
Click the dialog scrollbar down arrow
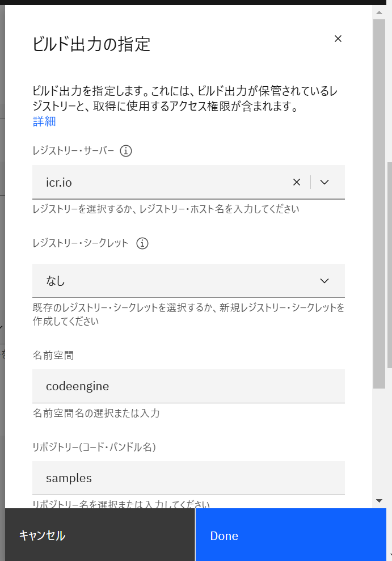click(x=379, y=500)
